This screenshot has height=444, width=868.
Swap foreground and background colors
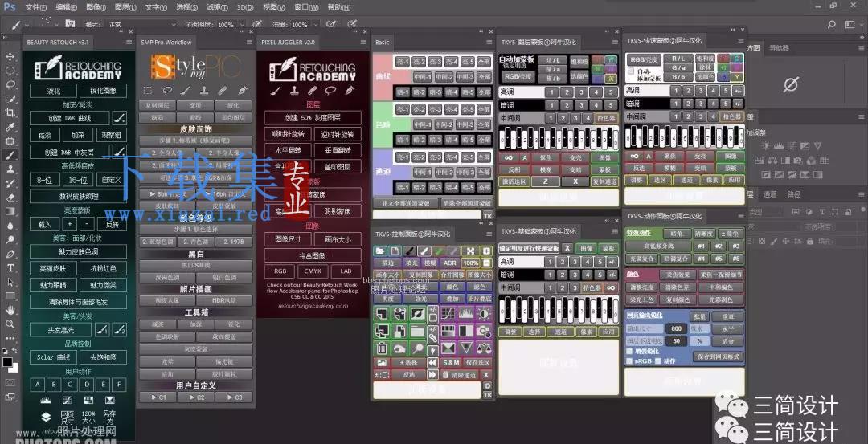pyautogui.click(x=15, y=352)
